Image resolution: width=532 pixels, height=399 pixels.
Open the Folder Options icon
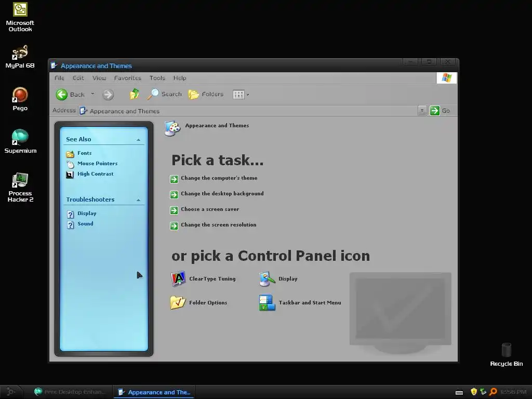[x=178, y=303]
